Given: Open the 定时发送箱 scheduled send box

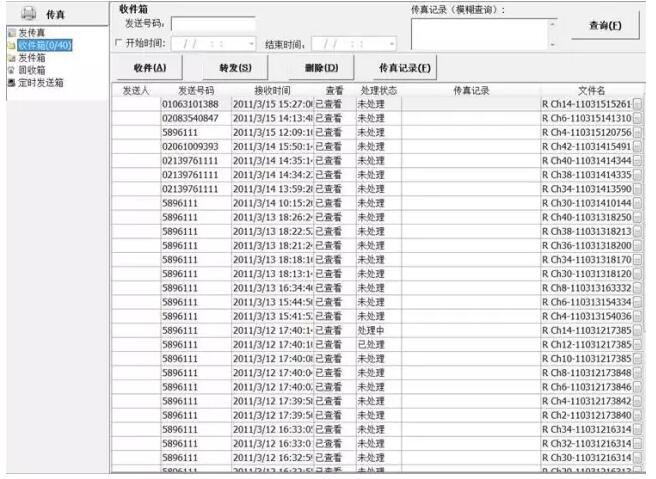Looking at the screenshot, I should tap(36, 82).
